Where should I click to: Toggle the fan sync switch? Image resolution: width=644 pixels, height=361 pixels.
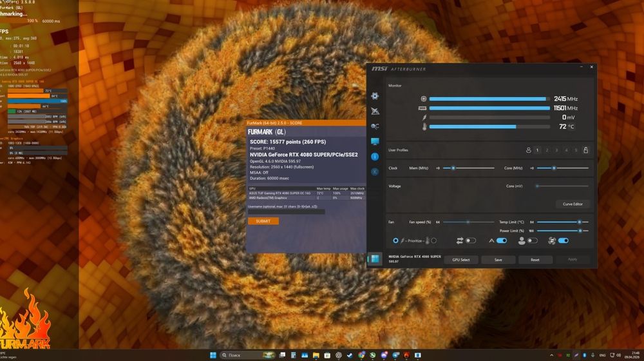[563, 240]
